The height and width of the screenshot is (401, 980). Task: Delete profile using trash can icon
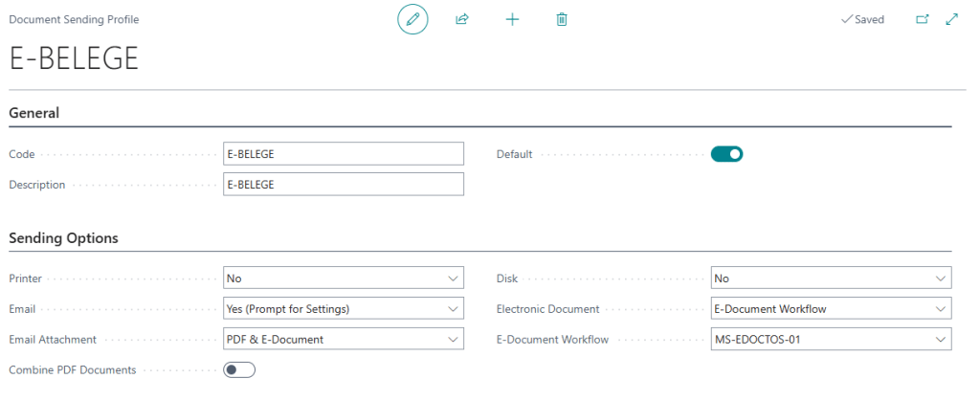[562, 19]
